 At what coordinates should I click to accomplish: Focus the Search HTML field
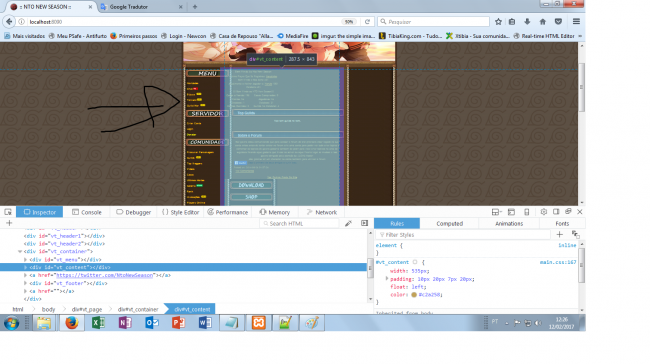pos(300,223)
